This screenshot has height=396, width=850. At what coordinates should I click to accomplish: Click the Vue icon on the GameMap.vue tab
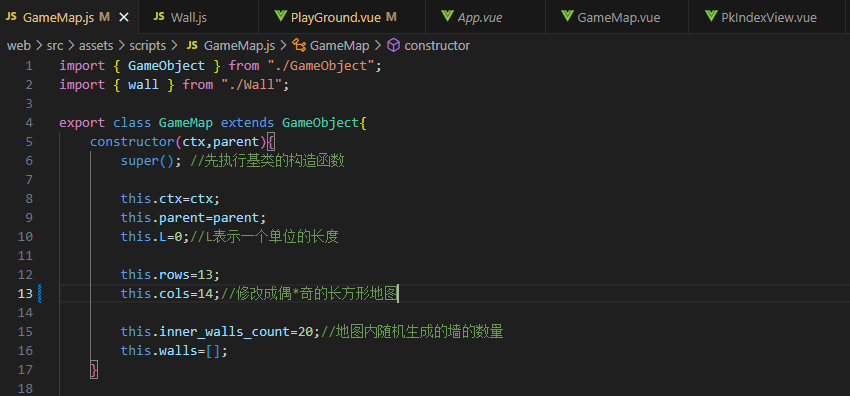click(567, 16)
